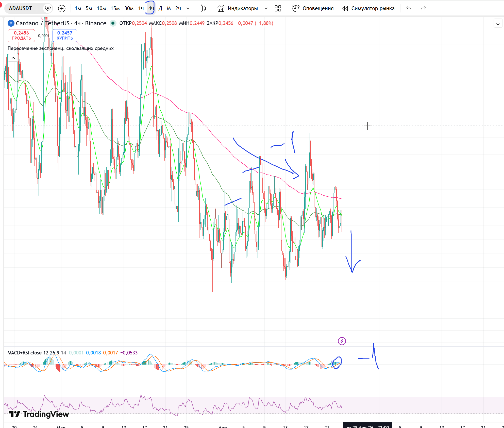Open the candlestick chart style icon
504x428 pixels.
(203, 8)
